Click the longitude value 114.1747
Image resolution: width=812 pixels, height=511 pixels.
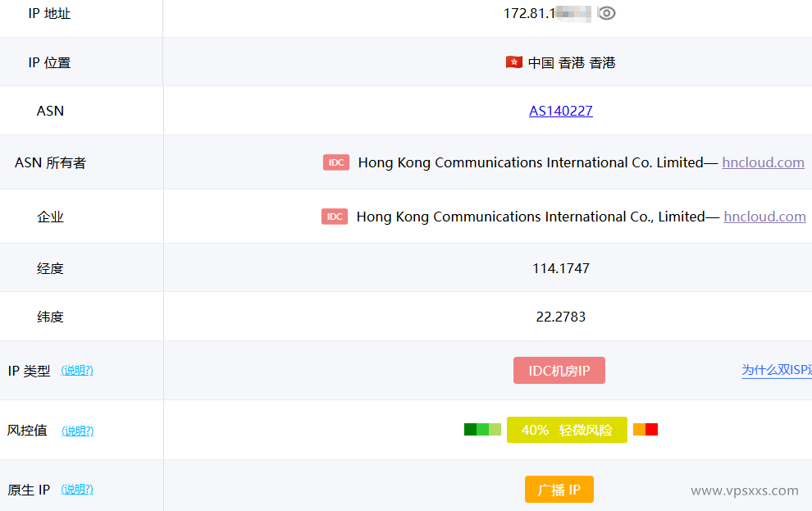561,267
